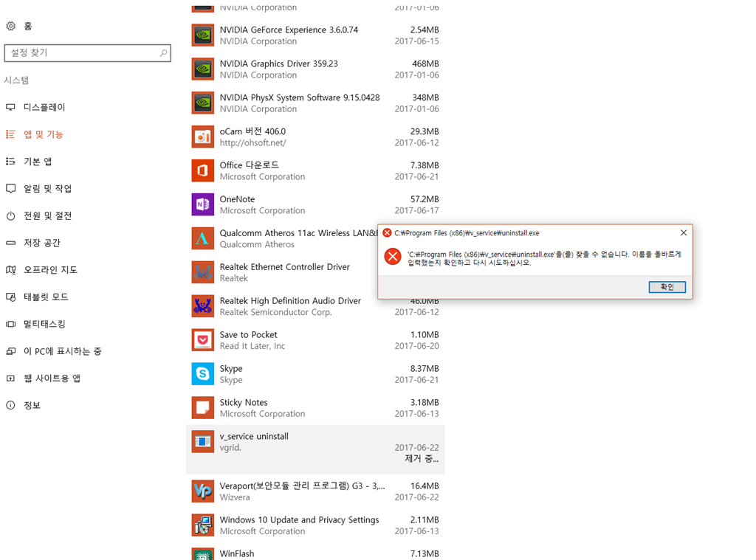
Task: Go to 알림 및 작업 page
Action: coord(47,188)
